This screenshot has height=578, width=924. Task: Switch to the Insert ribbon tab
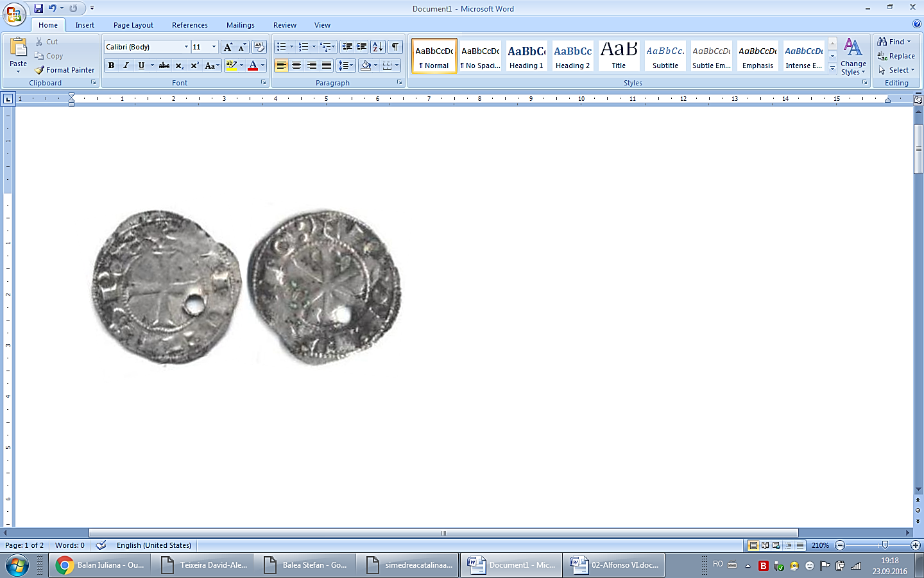point(85,25)
